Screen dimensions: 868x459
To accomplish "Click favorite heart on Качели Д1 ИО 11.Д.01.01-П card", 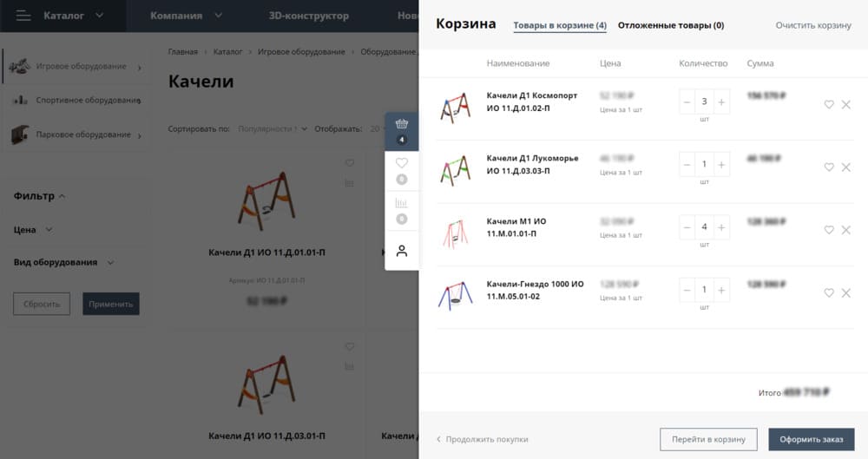I will tap(349, 163).
